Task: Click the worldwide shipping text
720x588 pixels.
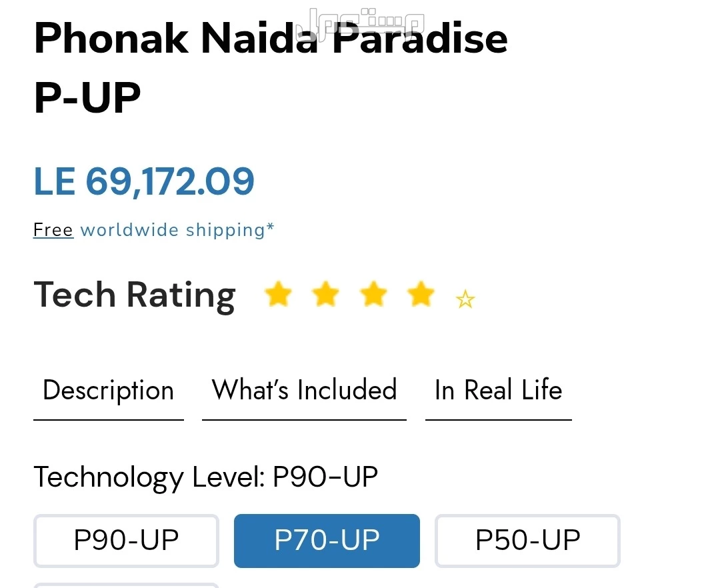Action: 177,230
